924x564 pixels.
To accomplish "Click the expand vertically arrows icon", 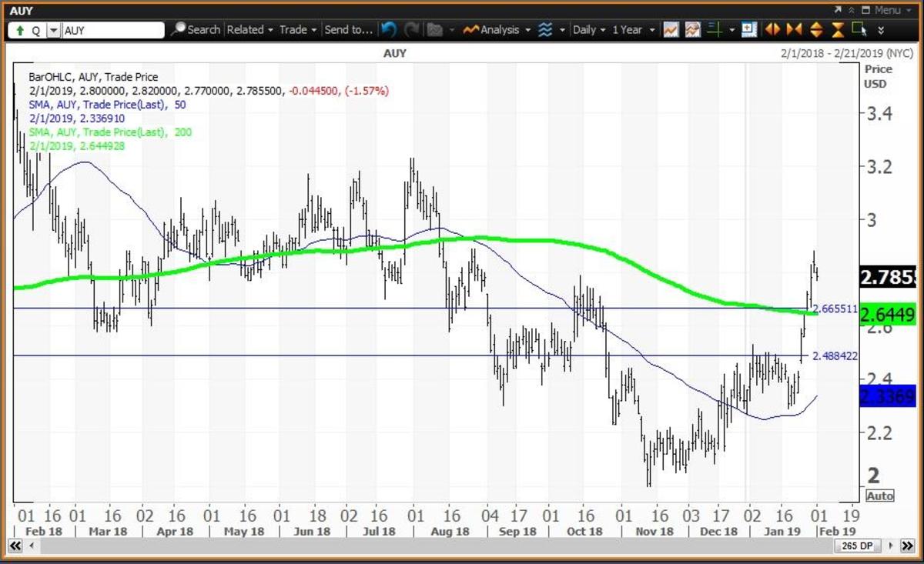I will click(815, 29).
